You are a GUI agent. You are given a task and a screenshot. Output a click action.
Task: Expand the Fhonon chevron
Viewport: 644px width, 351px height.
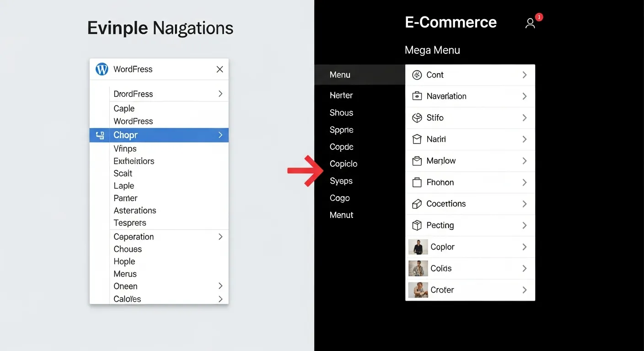point(525,182)
